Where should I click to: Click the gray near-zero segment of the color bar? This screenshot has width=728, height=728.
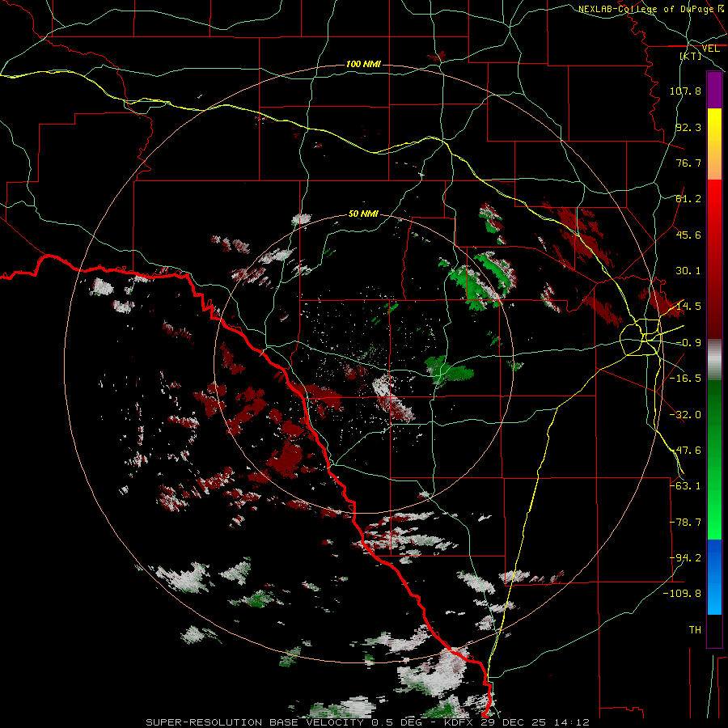(714, 360)
